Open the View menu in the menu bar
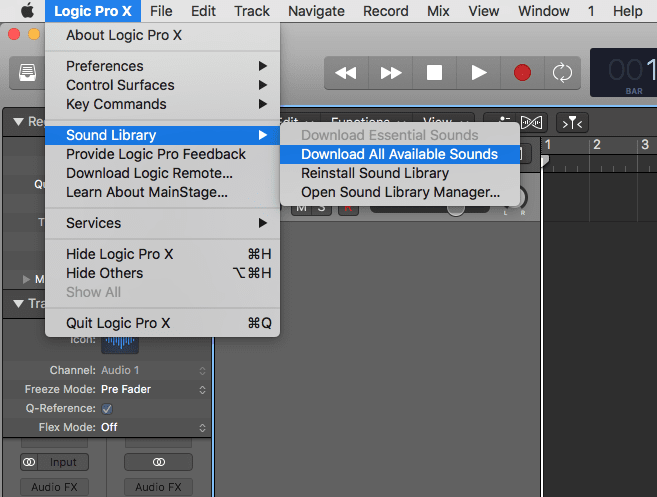 point(484,11)
